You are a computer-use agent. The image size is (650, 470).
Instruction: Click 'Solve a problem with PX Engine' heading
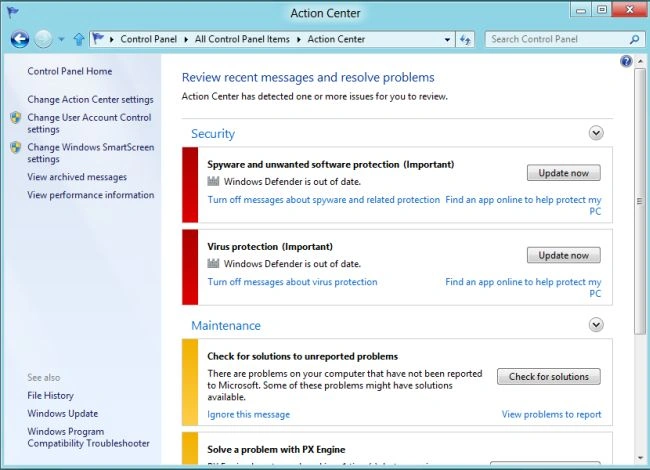click(x=276, y=450)
